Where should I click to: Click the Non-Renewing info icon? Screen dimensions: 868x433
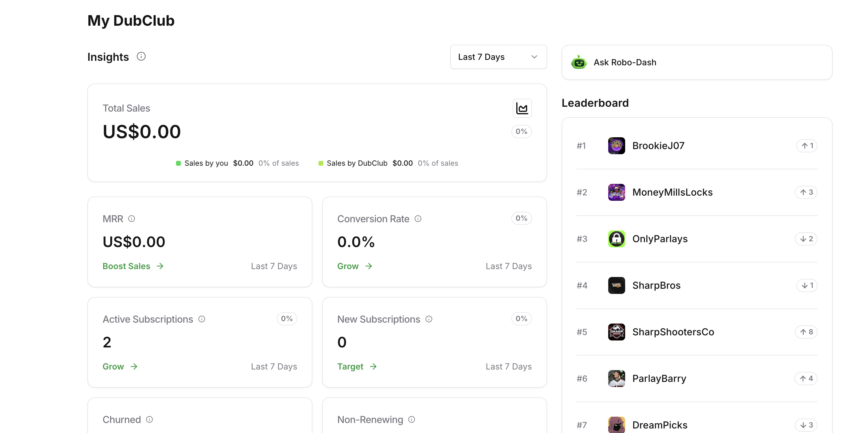point(412,419)
